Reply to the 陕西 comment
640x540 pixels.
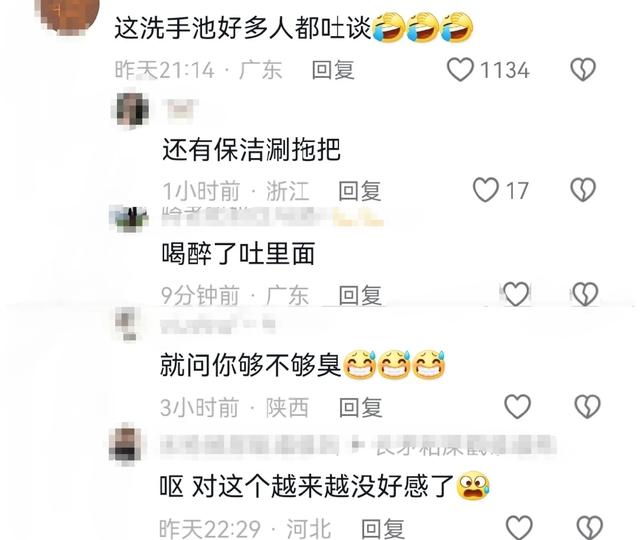tap(361, 407)
